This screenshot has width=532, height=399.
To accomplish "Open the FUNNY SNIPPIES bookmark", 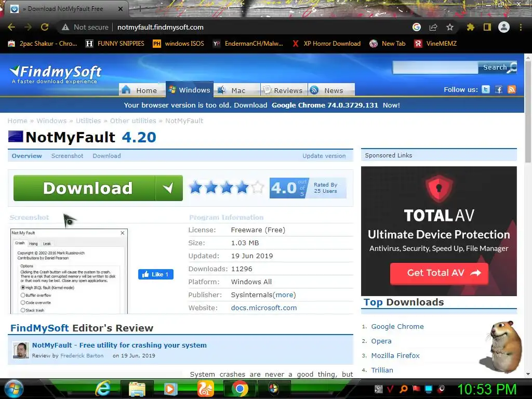I will [x=115, y=44].
